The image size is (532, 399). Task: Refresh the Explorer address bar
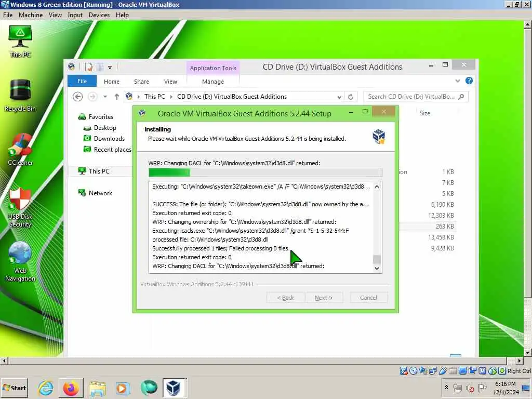pyautogui.click(x=351, y=97)
